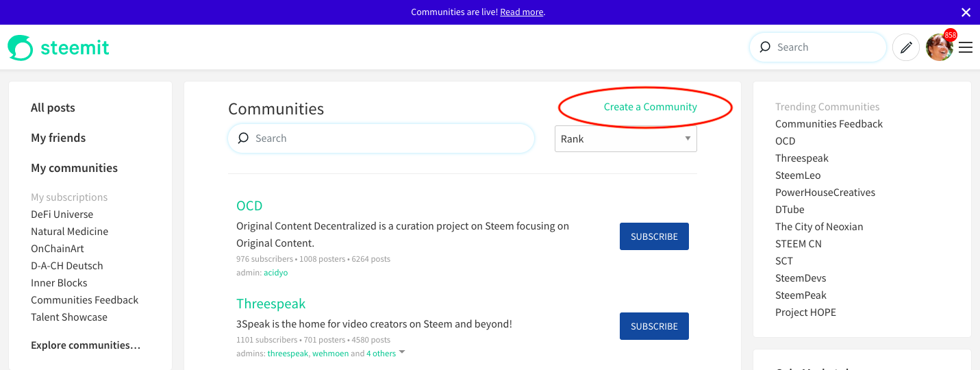Open the Read more link in banner

click(x=522, y=12)
